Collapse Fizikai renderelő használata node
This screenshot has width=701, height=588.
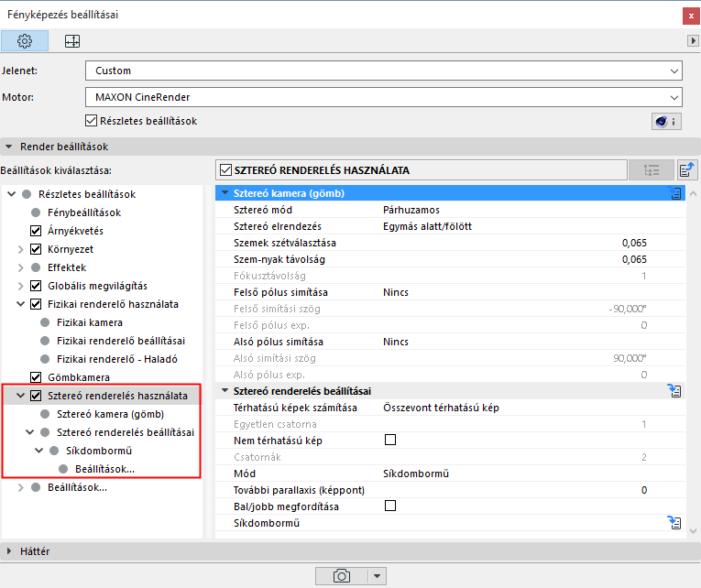coord(20,304)
